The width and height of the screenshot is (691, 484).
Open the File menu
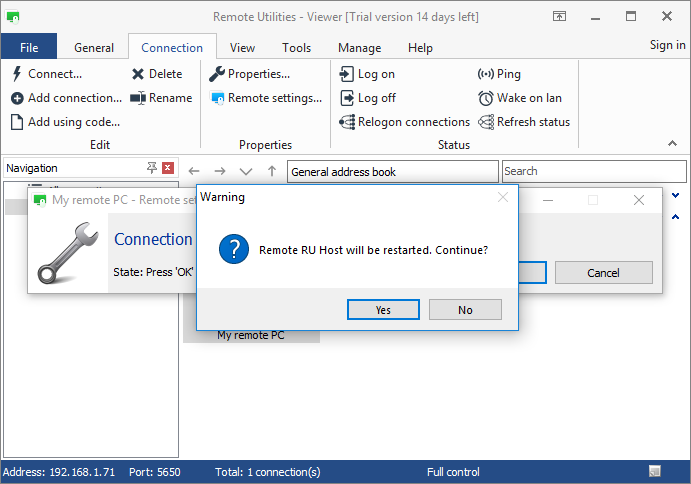[x=29, y=47]
